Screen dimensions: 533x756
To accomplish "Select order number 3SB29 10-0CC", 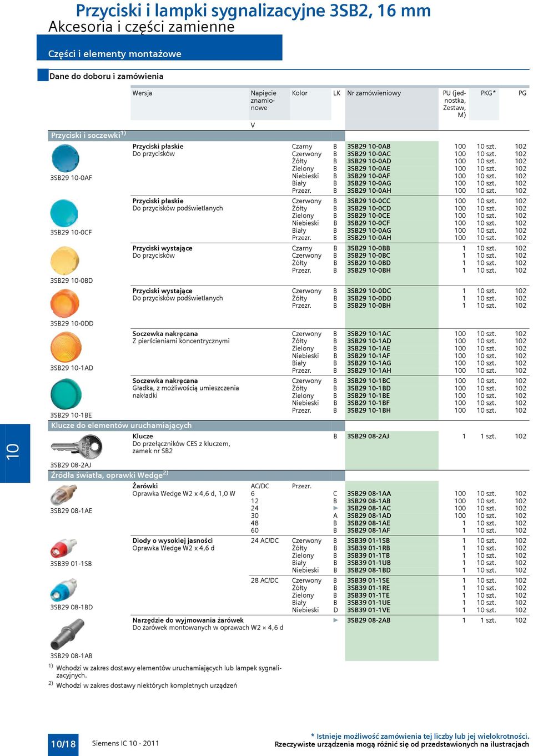I will [369, 201].
